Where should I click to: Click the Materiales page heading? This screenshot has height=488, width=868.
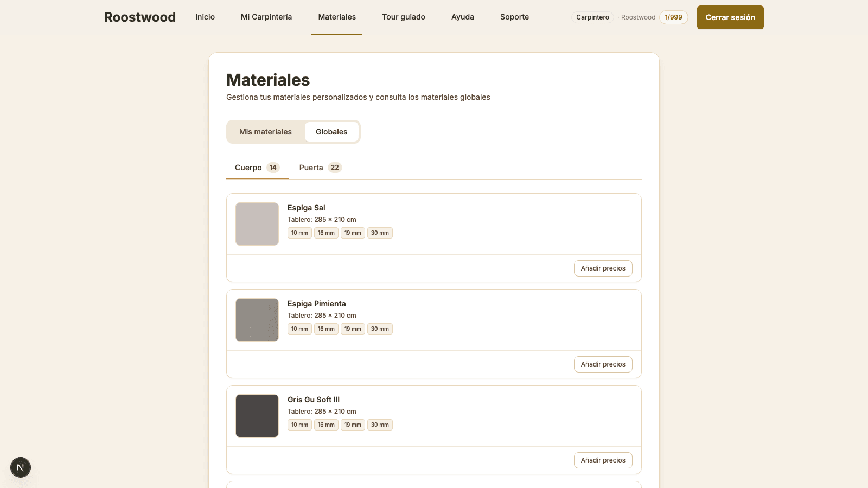point(268,80)
